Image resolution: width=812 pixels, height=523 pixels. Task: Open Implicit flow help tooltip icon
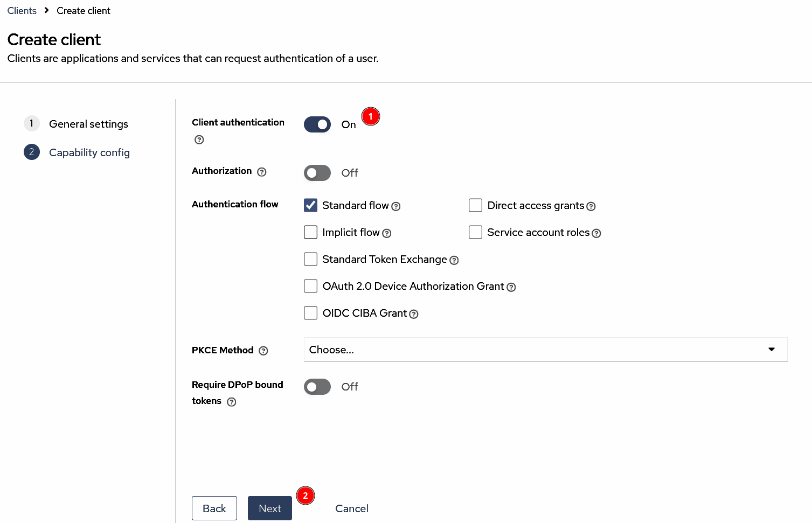387,233
